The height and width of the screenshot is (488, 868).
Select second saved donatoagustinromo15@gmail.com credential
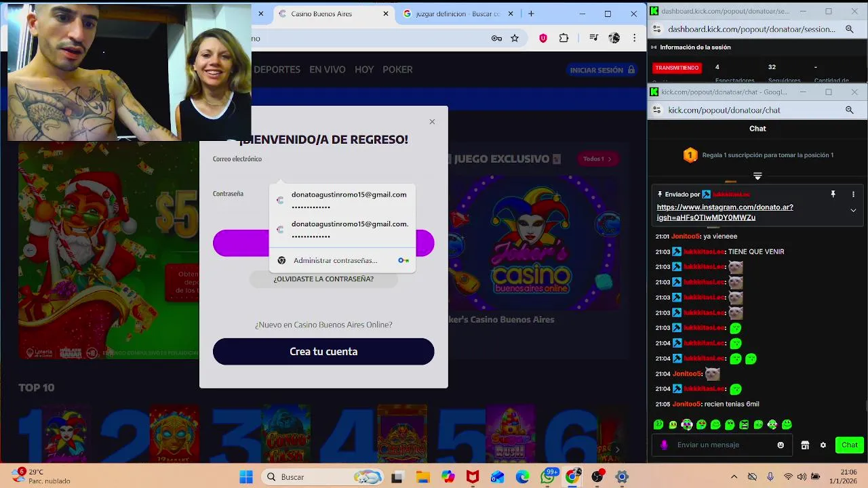(342, 230)
